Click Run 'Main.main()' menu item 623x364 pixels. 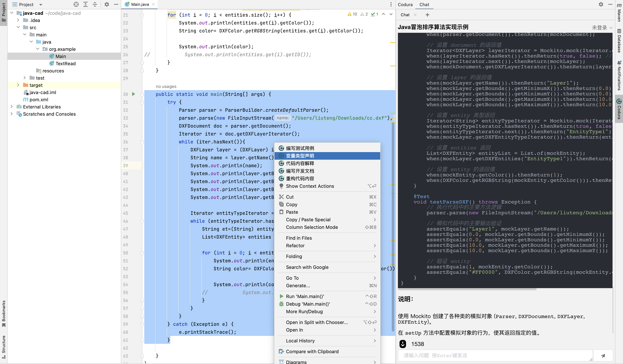point(327,296)
